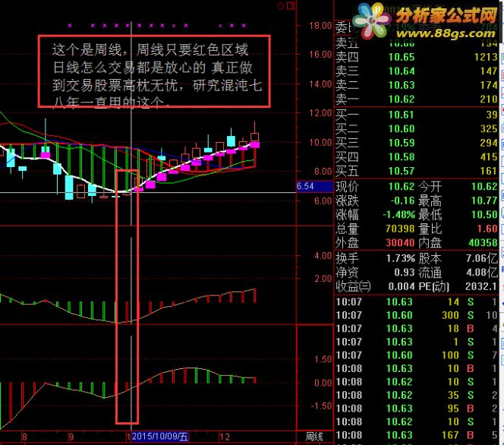Image resolution: width=504 pixels, height=445 pixels.
Task: Click the 卖二 row priced 10.63
Action: coord(417,85)
